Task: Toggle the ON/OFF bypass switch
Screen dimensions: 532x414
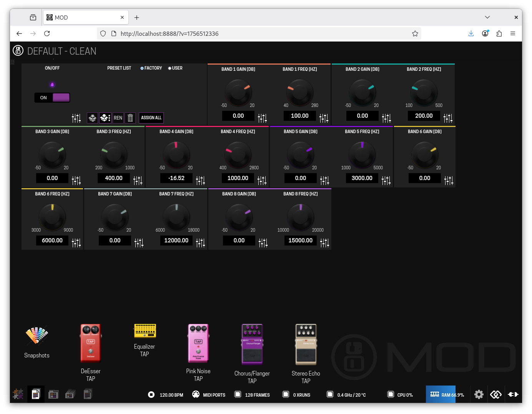Action: click(x=52, y=98)
